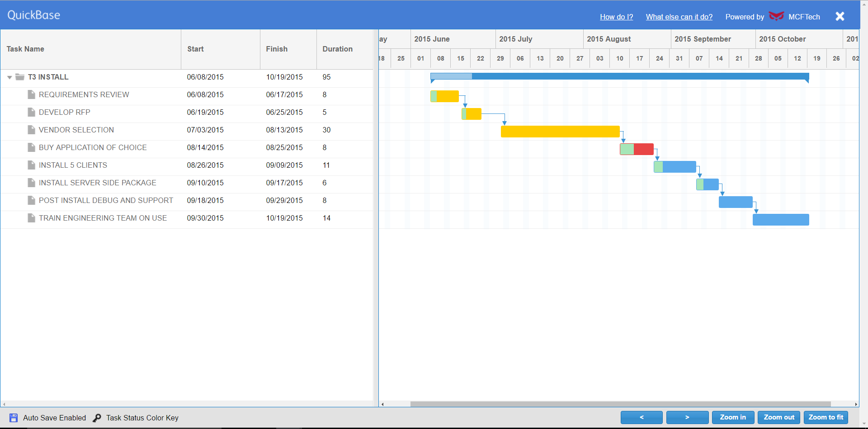Viewport: 868px width, 429px height.
Task: Click the VENDOR SELECTION document icon
Action: coord(31,130)
